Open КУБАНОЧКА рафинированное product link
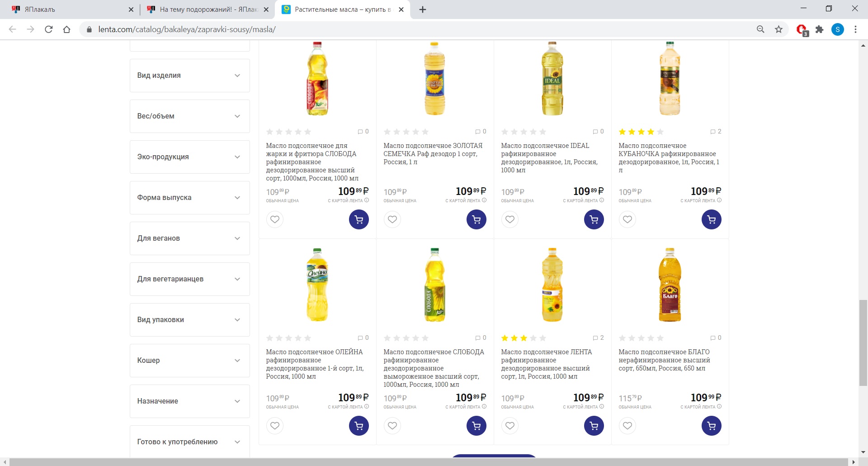This screenshot has width=868, height=466. 669,158
